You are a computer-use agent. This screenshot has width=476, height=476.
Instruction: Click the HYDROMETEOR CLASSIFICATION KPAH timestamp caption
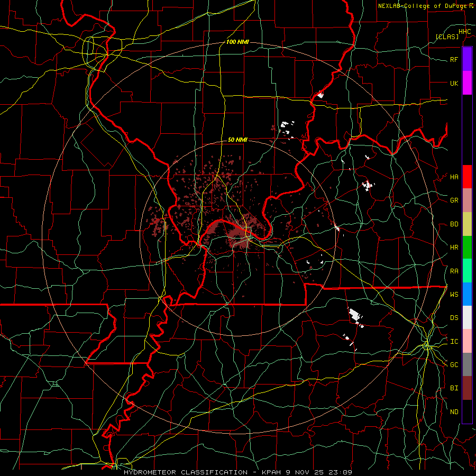[x=238, y=472]
